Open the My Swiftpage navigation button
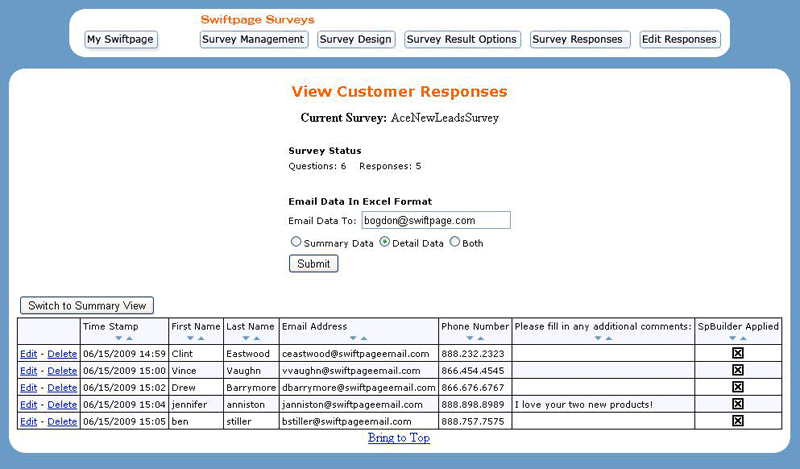 (121, 39)
